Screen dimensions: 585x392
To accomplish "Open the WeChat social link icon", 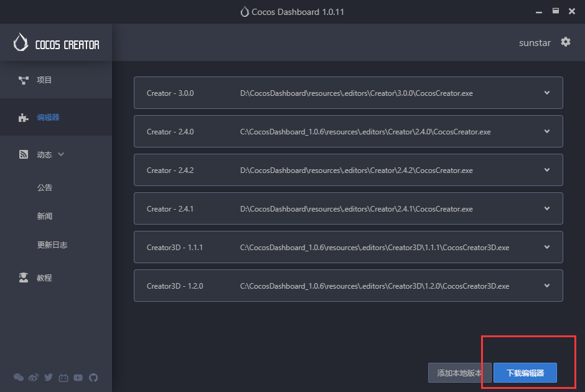I will click(x=18, y=378).
